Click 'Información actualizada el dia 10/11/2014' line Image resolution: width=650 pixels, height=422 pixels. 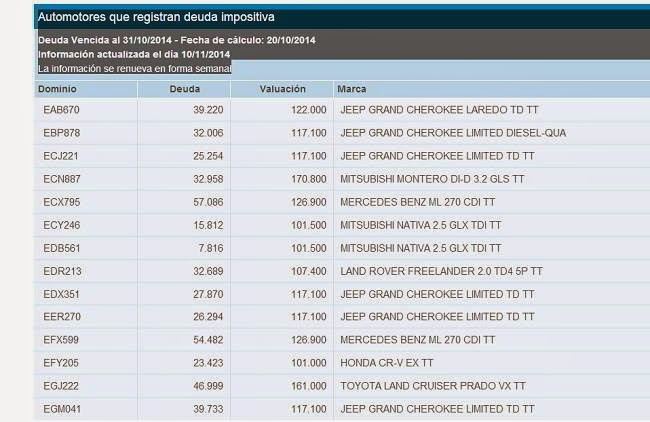[134, 54]
